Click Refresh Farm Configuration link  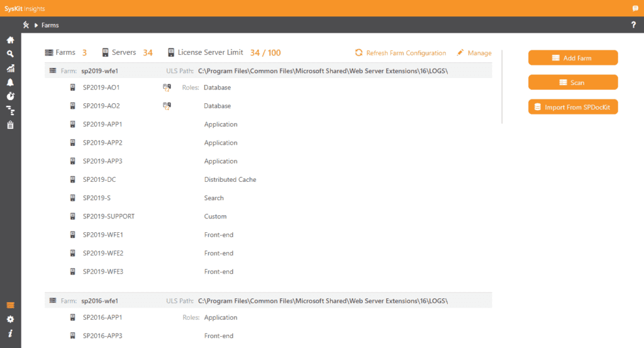pos(401,53)
